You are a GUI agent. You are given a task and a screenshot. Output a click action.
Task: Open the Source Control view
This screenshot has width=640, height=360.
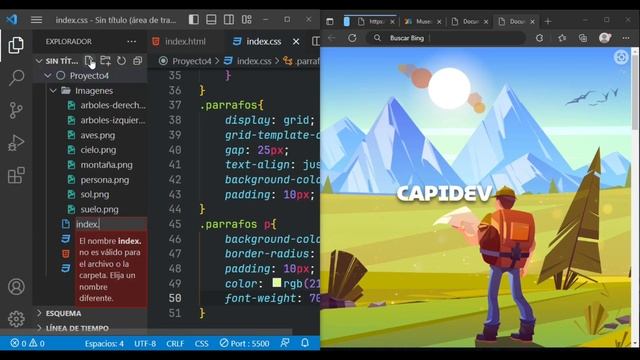pyautogui.click(x=16, y=110)
